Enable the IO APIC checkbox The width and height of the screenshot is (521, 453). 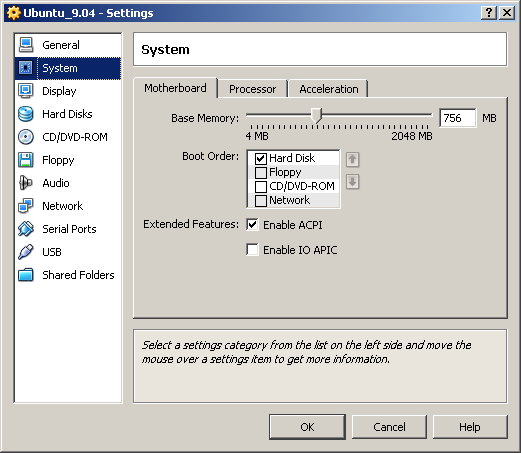click(252, 249)
